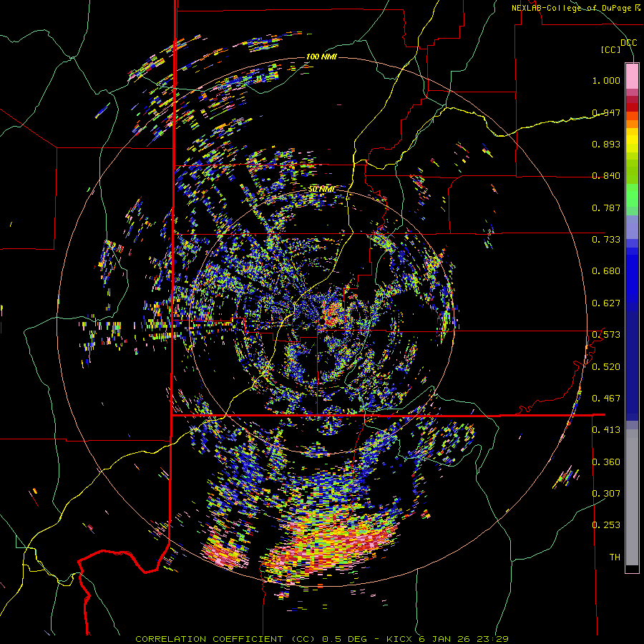Select the 0.467 scale value
The width and height of the screenshot is (644, 644).
click(x=606, y=399)
